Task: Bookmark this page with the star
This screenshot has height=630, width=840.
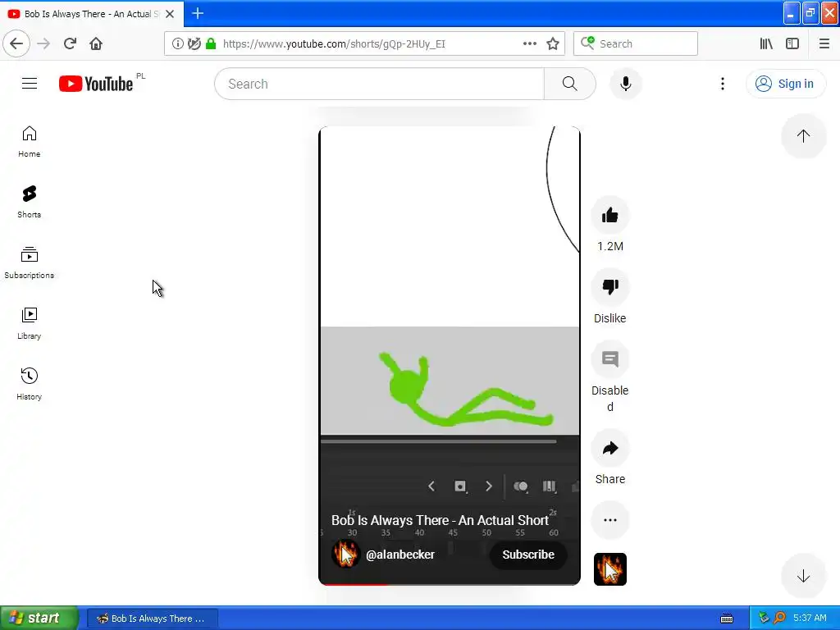Action: (x=553, y=43)
